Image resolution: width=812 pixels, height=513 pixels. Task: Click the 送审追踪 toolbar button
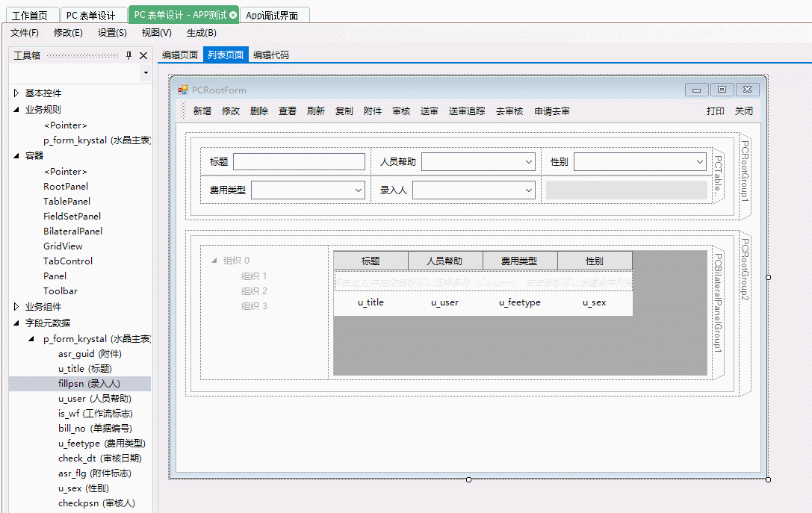(467, 111)
